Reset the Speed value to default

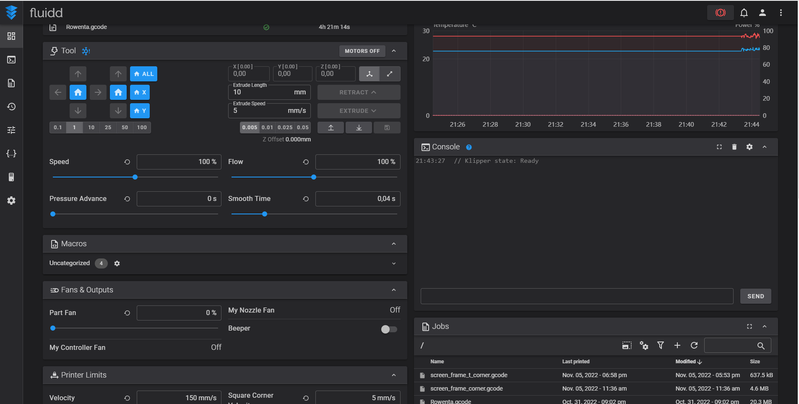(127, 162)
